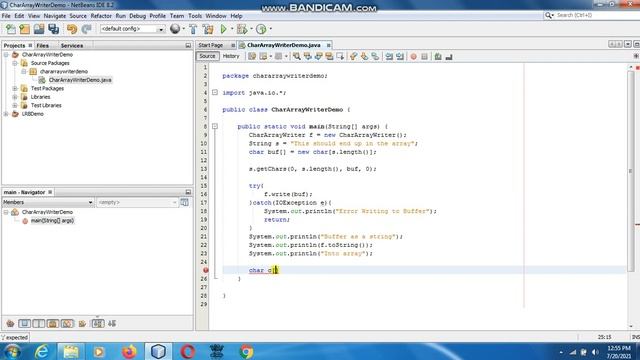Minimize the Projects panel window
Screen dimensions: 640x360
tap(188, 46)
